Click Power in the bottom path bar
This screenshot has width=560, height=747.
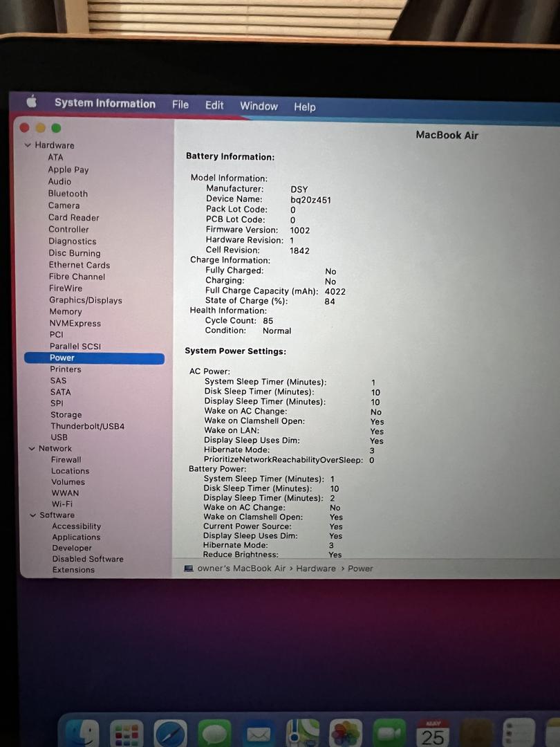click(360, 569)
